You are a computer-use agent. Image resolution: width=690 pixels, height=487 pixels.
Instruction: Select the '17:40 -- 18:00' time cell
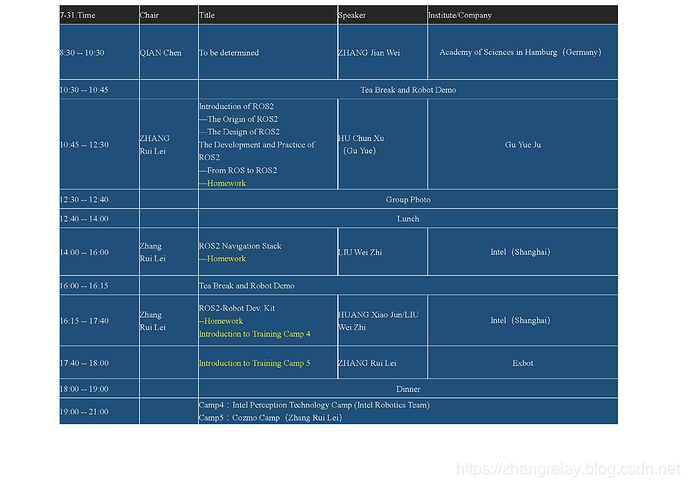[99, 363]
